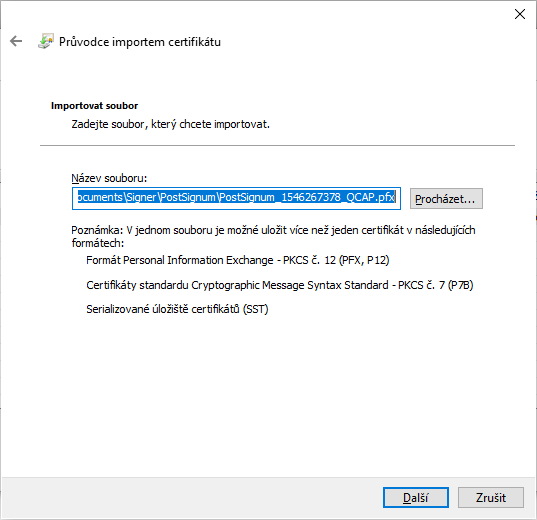Screen dimensions: 537x520
Task: Go back using the left arrow
Action: coord(16,41)
